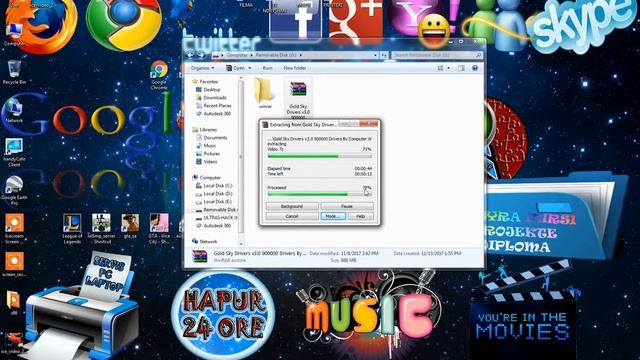This screenshot has height=360, width=640.
Task: Click the Processed total progress bar
Action: point(320,194)
